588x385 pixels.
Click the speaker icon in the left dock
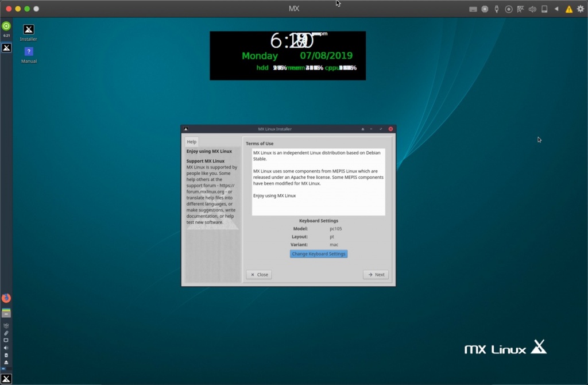6,347
